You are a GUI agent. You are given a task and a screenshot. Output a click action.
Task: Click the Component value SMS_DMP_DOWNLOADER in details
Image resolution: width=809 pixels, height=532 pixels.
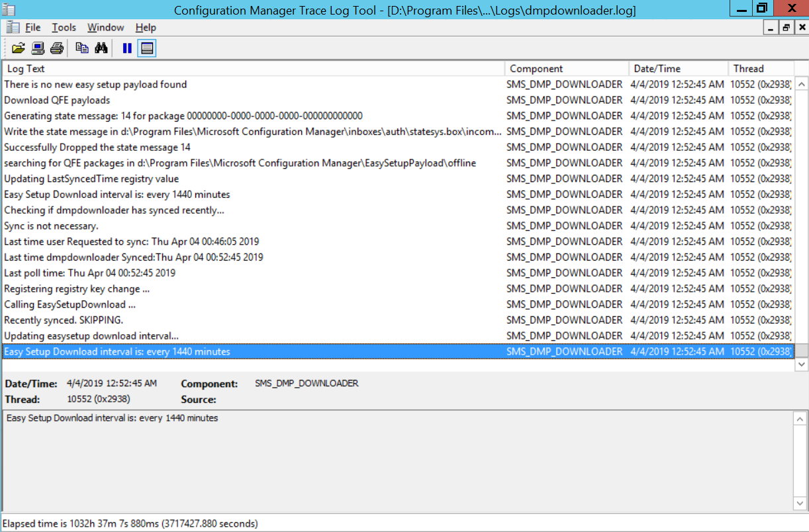coord(307,384)
